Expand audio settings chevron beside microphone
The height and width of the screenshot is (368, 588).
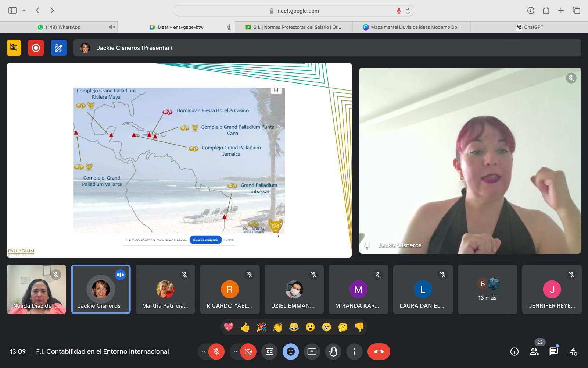click(203, 352)
